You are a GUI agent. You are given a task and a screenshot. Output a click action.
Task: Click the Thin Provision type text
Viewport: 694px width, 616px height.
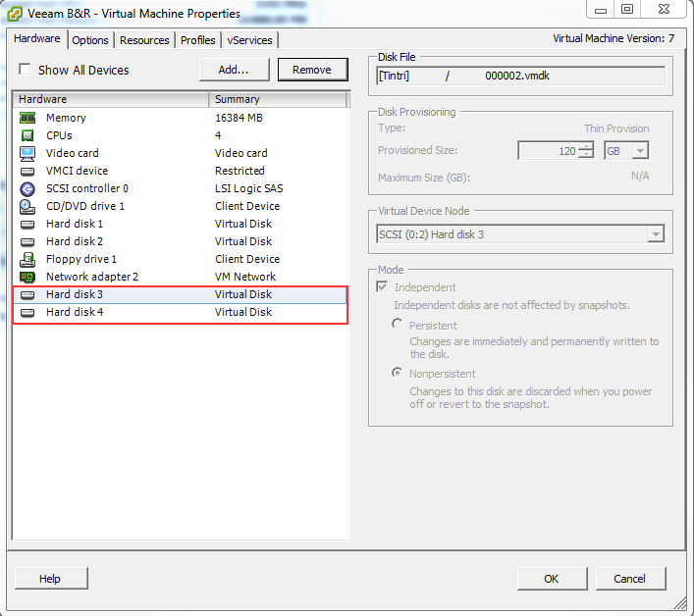point(616,128)
